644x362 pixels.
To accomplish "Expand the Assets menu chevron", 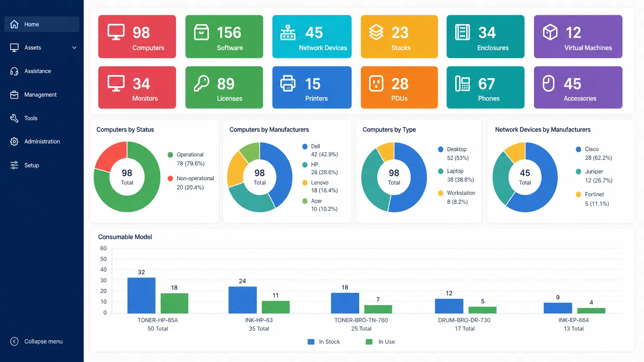I will [x=74, y=48].
